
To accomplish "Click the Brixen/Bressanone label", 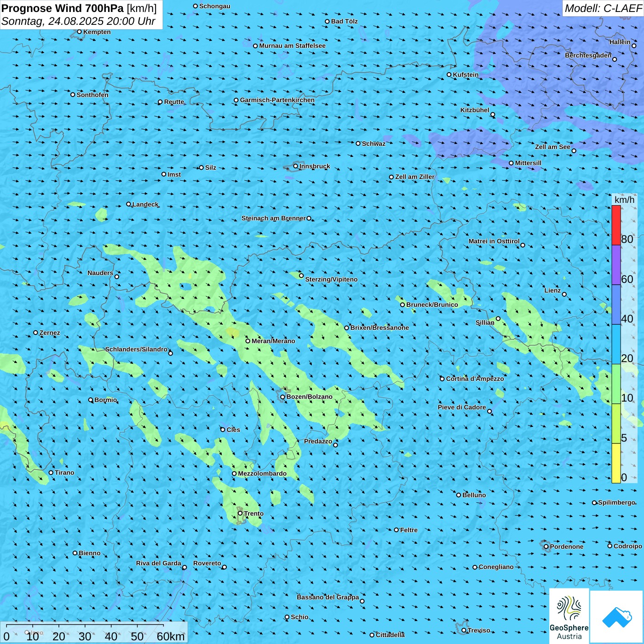I will click(x=379, y=328).
